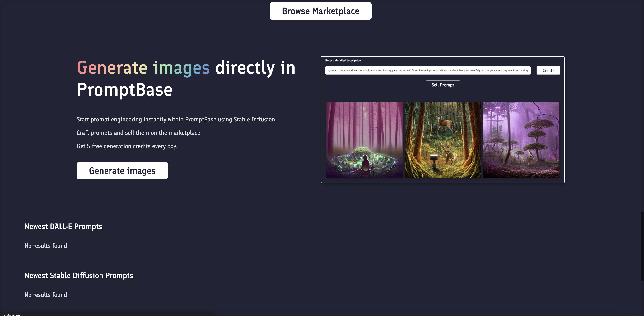The image size is (644, 316).
Task: Click the Create button beside description field
Action: 548,70
